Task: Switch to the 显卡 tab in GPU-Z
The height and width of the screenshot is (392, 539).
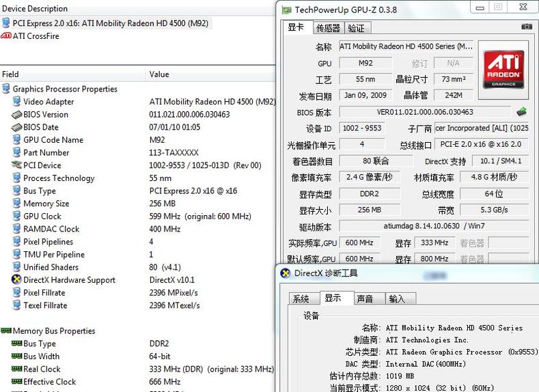Action: click(298, 27)
